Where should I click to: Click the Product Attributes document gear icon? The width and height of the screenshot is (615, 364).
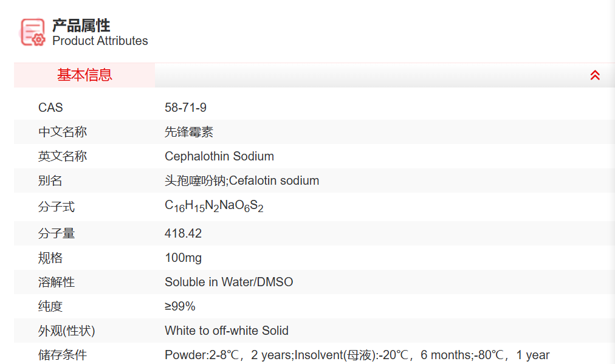click(33, 32)
